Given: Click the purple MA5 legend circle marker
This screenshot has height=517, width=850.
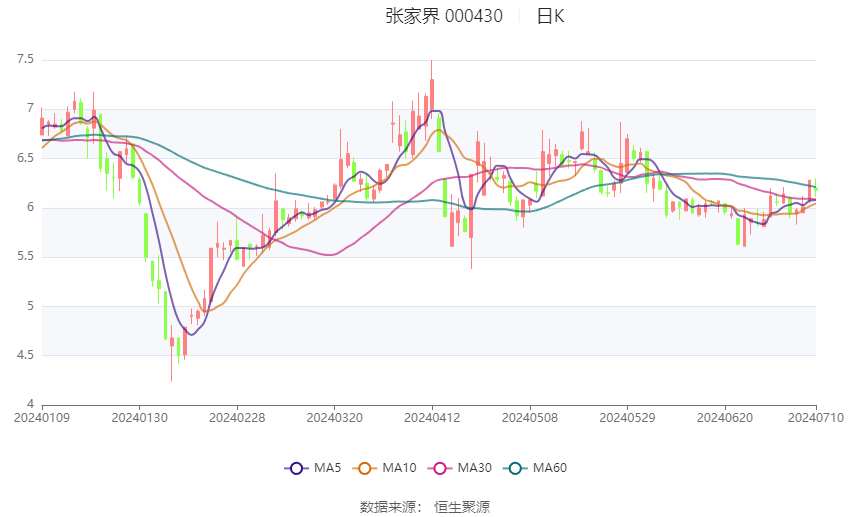Looking at the screenshot, I should coord(295,467).
